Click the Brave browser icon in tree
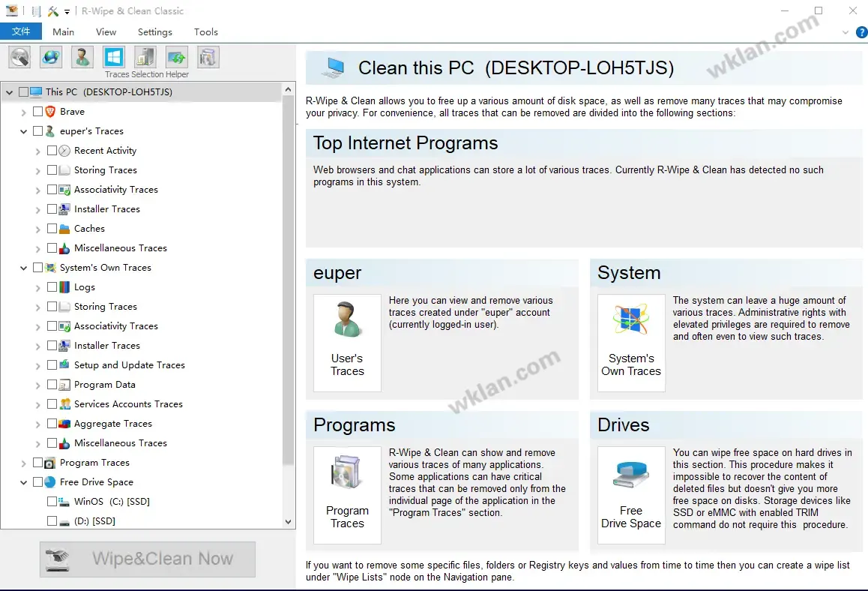The image size is (868, 591). click(x=50, y=111)
